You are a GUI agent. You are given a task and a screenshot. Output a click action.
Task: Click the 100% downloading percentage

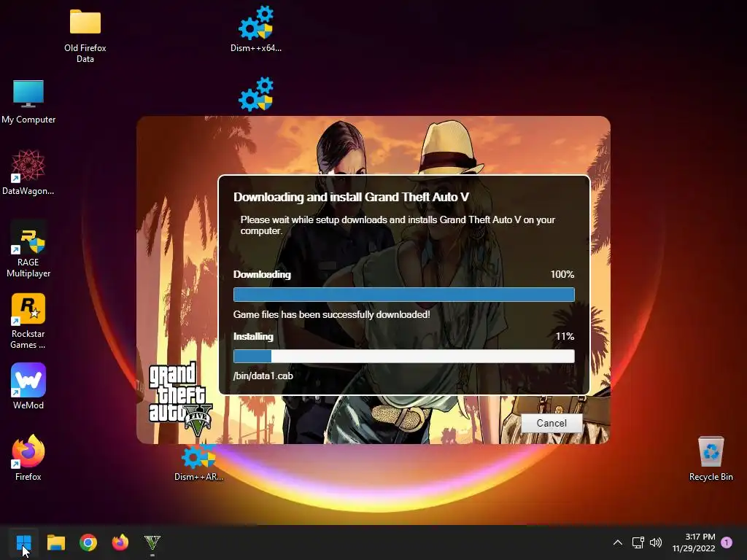click(x=562, y=274)
